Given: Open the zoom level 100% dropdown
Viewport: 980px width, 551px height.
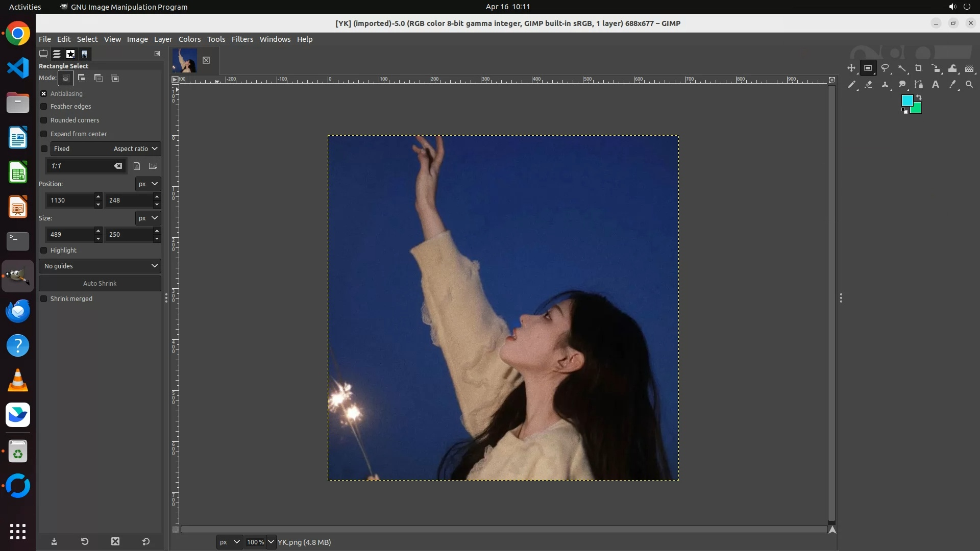Looking at the screenshot, I should tap(271, 542).
